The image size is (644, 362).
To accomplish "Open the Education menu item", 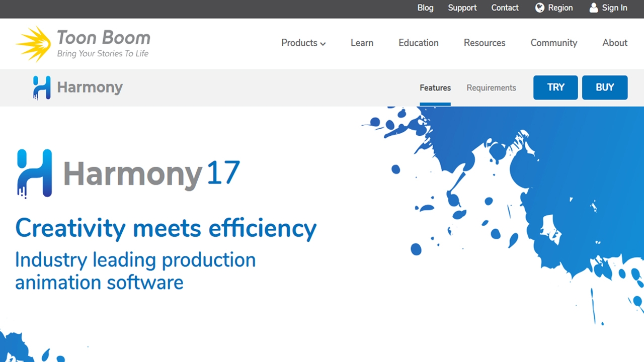I will (x=419, y=43).
